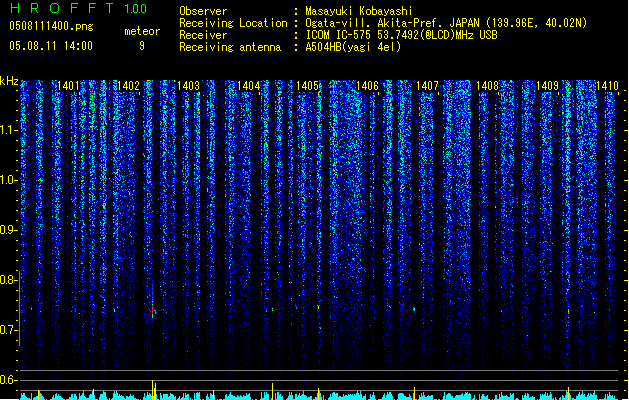Click the 1402 time label
629x400 pixels.
coord(128,86)
